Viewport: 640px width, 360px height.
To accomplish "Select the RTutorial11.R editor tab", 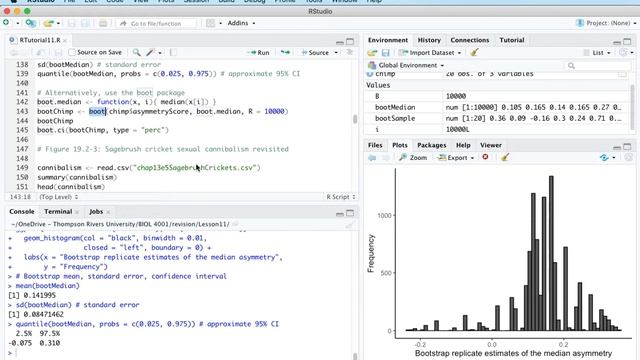I will point(40,40).
